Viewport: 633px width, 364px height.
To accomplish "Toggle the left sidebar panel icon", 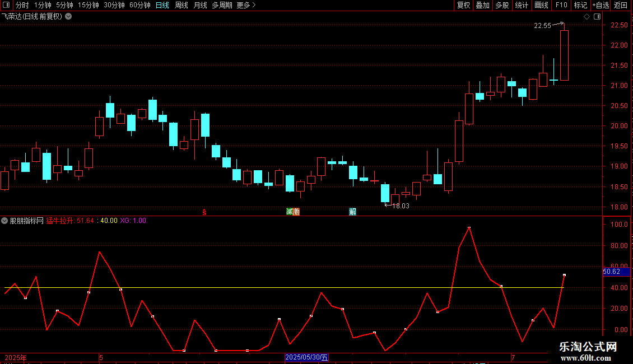I will click(6, 5).
